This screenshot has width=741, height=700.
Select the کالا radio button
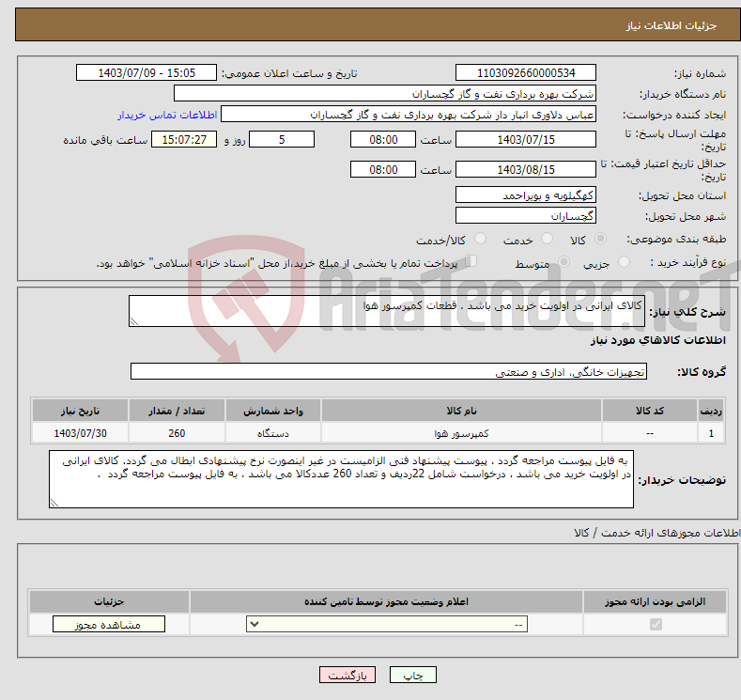click(600, 239)
